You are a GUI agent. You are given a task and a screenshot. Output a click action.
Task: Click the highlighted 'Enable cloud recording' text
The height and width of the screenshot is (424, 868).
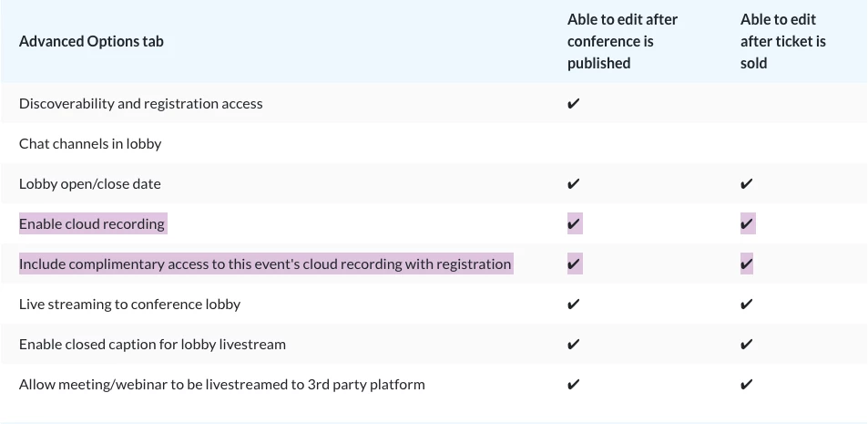[92, 224]
